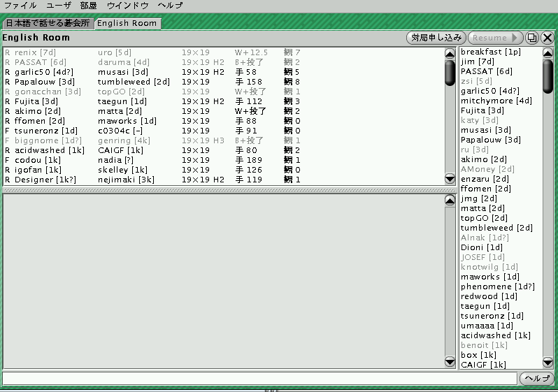Switch to the 日本語で話せる碁会所 tab

pyautogui.click(x=48, y=23)
